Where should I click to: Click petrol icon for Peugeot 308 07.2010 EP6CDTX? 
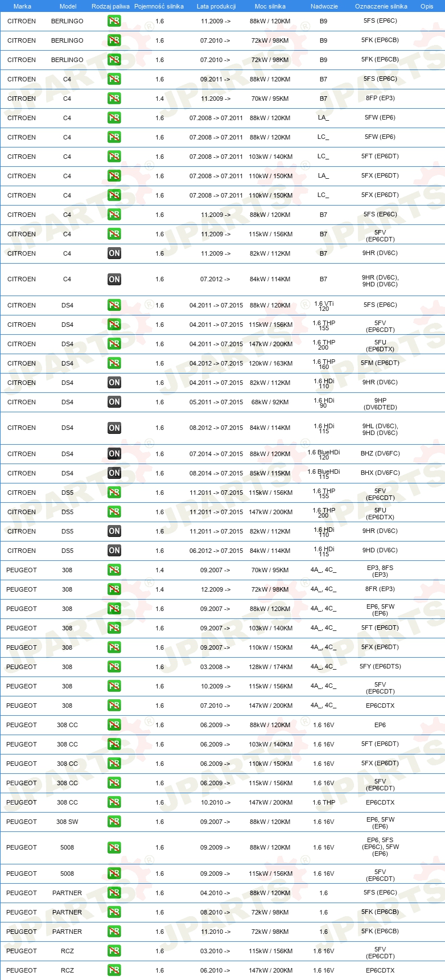coord(114,706)
